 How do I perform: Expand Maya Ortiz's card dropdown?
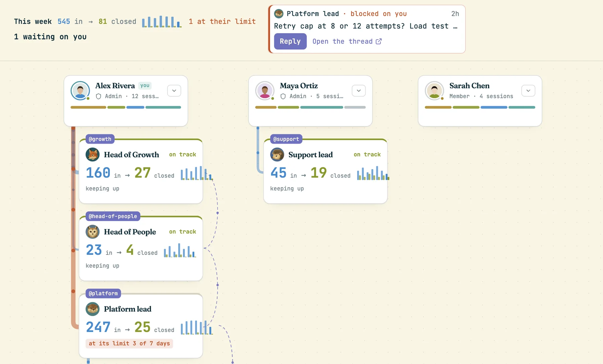(359, 91)
